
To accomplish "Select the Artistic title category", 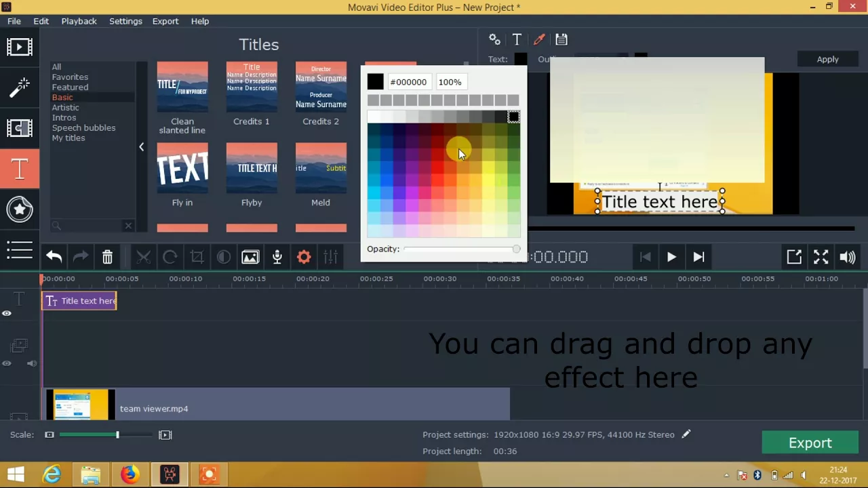I will tap(65, 107).
